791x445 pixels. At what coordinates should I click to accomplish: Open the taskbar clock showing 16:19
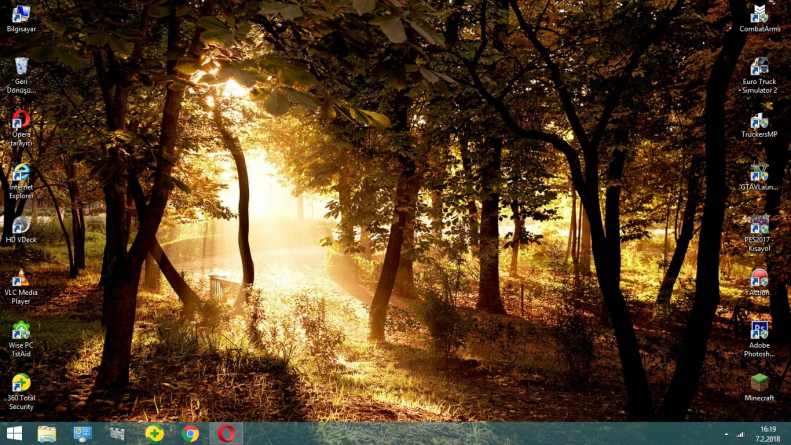pyautogui.click(x=768, y=434)
